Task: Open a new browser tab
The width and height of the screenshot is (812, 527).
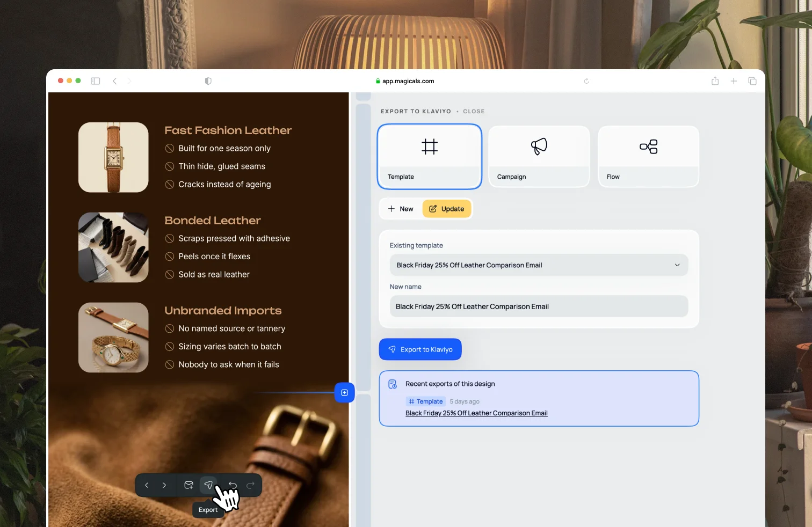Action: pos(734,81)
